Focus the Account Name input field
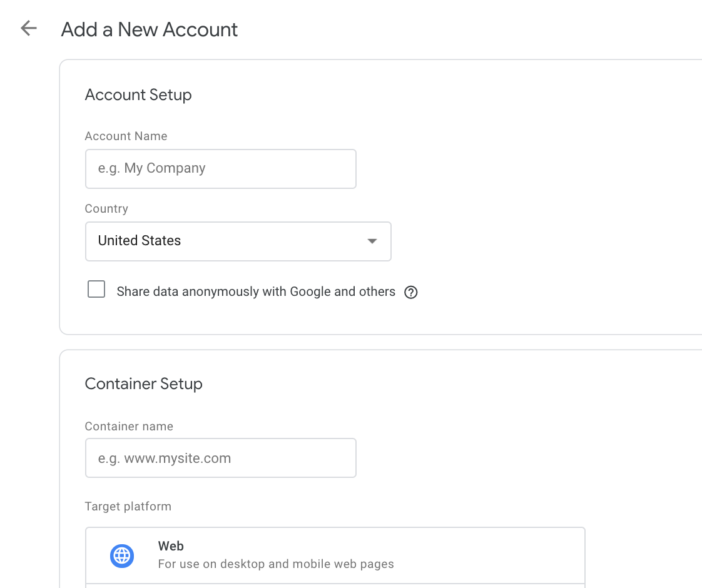Viewport: 702px width, 588px height. 220,169
